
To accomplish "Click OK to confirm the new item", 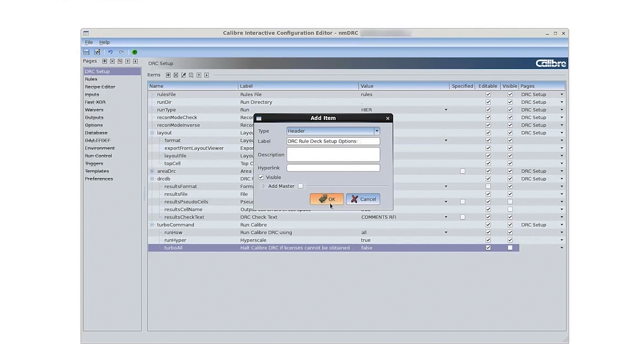I will [x=327, y=199].
